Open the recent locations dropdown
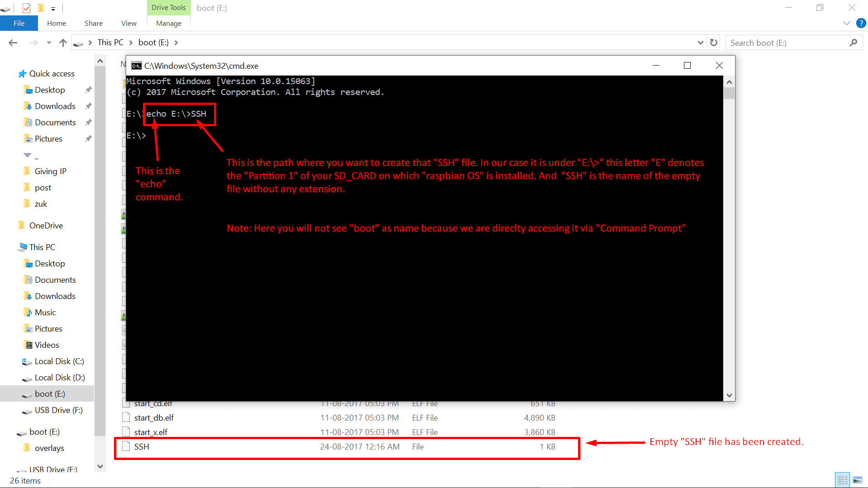868x488 pixels. coord(49,43)
